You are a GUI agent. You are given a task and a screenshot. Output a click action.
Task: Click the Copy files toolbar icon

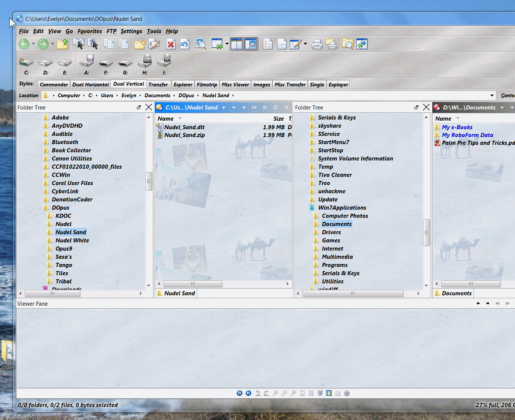(x=109, y=44)
